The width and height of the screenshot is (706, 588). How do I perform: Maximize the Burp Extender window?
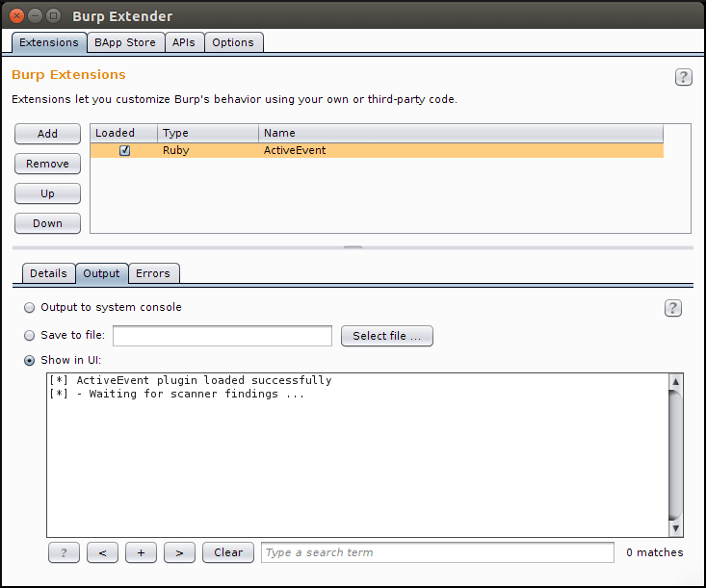point(54,16)
